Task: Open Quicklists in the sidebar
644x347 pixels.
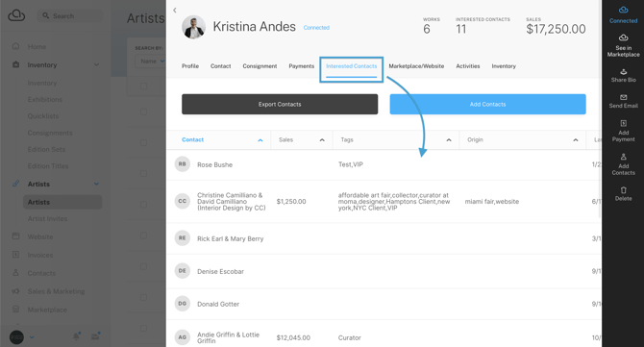Action: (43, 115)
